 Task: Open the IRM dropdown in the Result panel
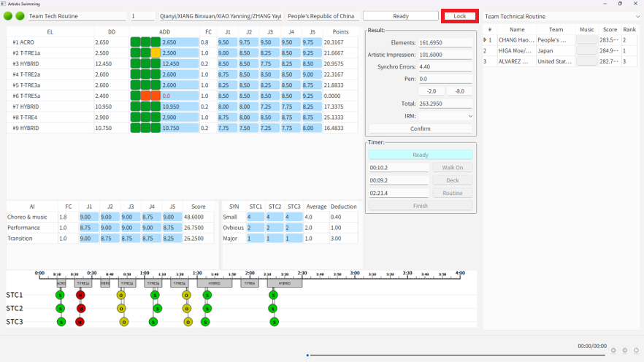point(445,116)
